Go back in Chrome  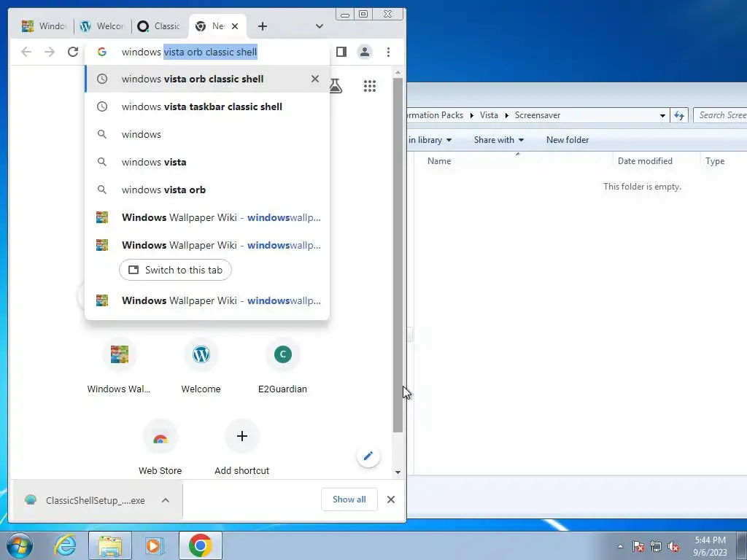(x=26, y=52)
